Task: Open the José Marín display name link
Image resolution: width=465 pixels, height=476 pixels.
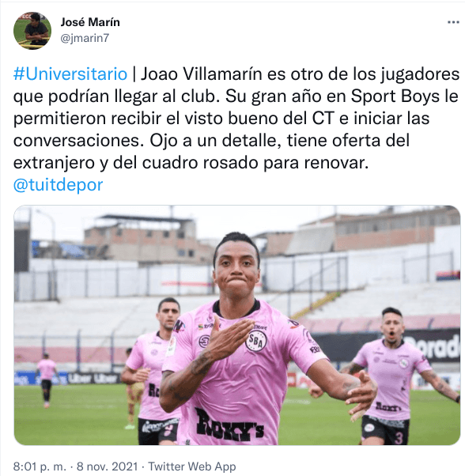Action: (x=90, y=22)
